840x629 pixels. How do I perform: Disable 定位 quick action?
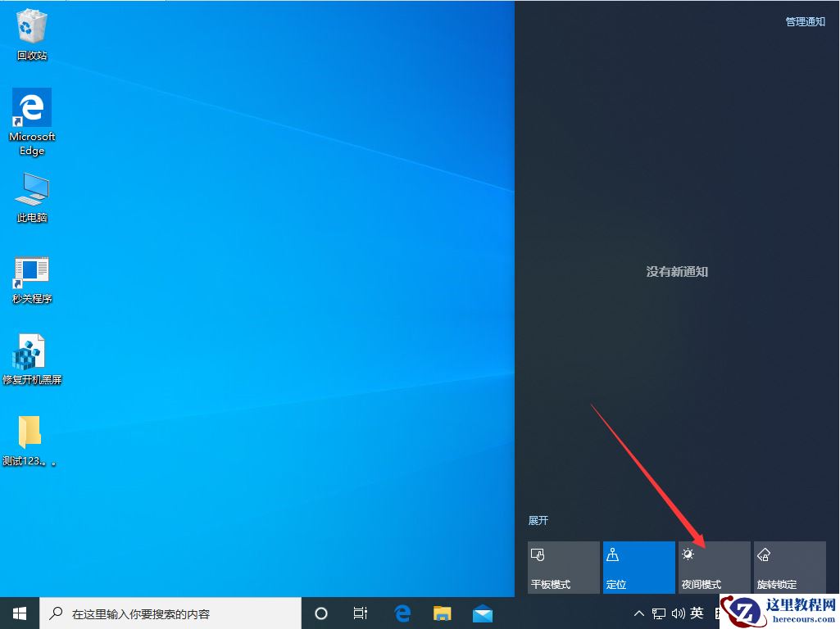tap(638, 567)
